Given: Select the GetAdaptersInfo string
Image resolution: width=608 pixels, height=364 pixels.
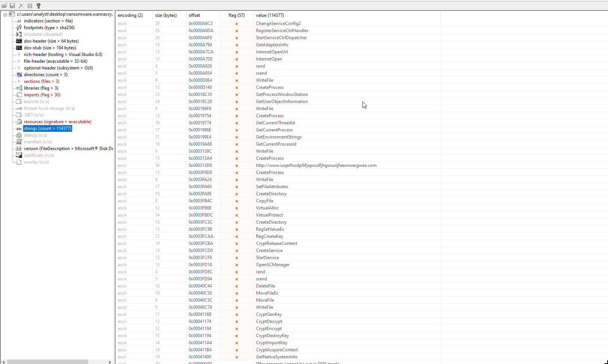Looking at the screenshot, I should [272, 45].
